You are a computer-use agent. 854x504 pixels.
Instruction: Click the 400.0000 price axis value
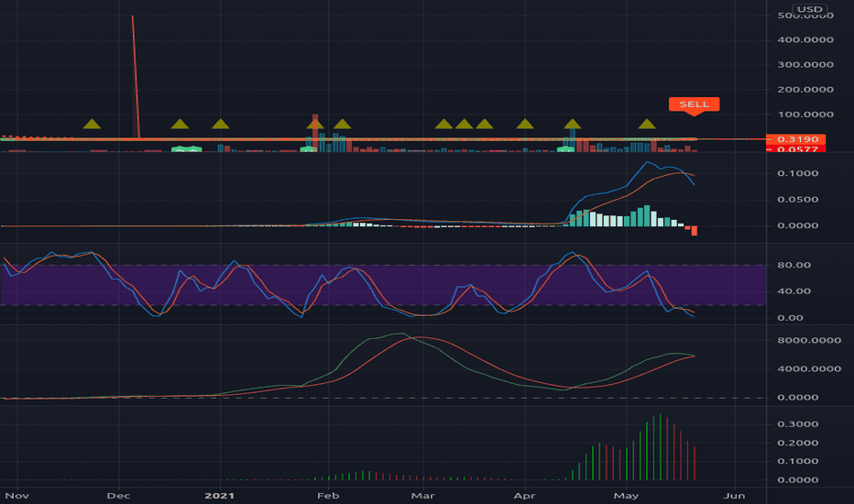coord(805,39)
